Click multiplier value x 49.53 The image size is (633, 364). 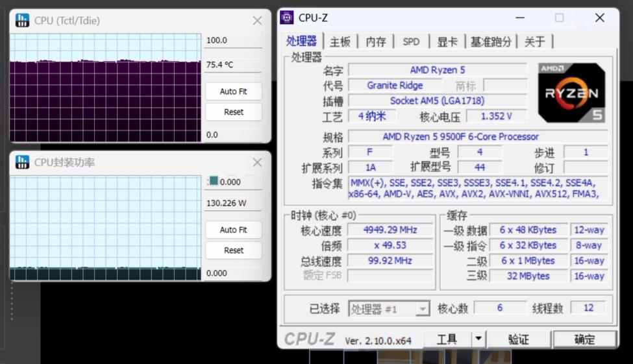coord(390,245)
